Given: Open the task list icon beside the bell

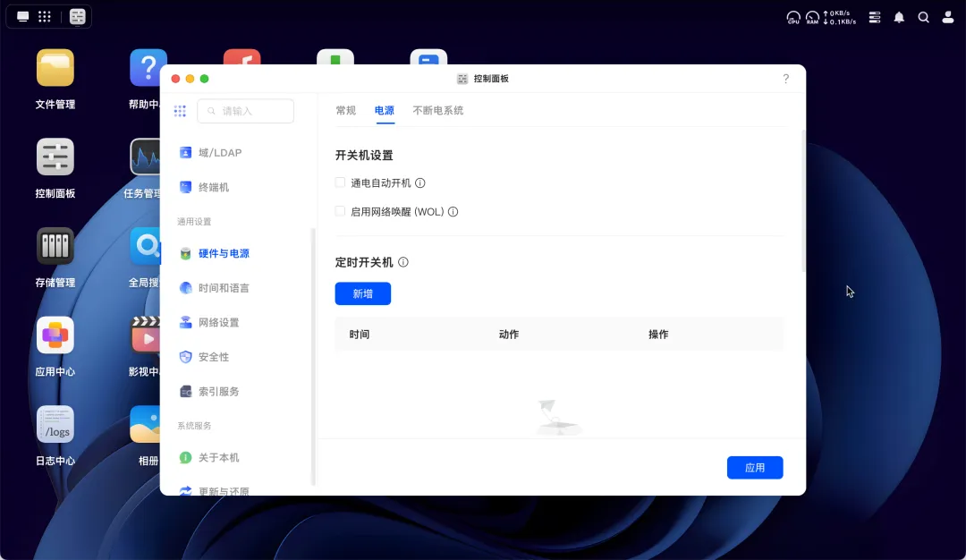Looking at the screenshot, I should click(875, 17).
